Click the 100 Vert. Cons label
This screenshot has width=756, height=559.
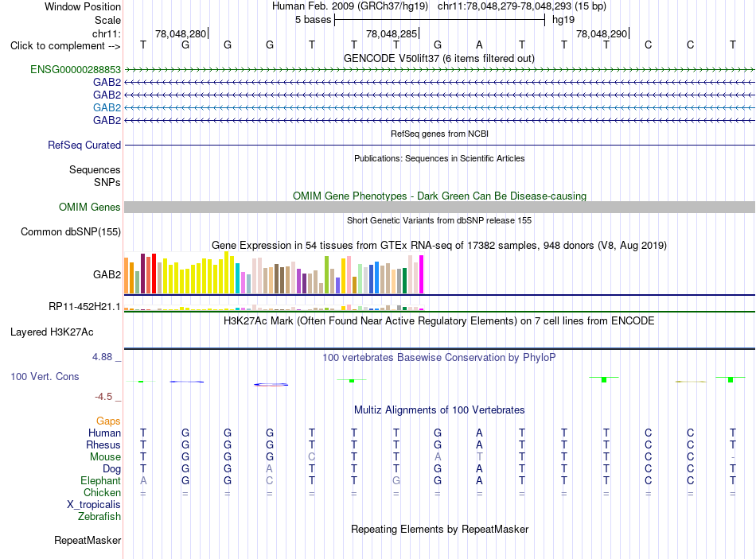coord(45,376)
